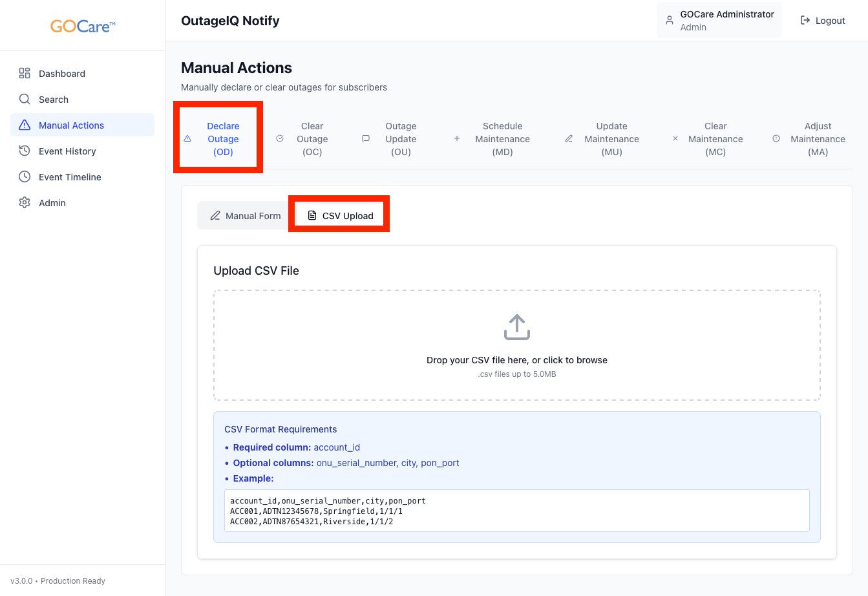This screenshot has width=868, height=596.
Task: Open Clear Maintenance (MC) tab
Action: pos(715,139)
